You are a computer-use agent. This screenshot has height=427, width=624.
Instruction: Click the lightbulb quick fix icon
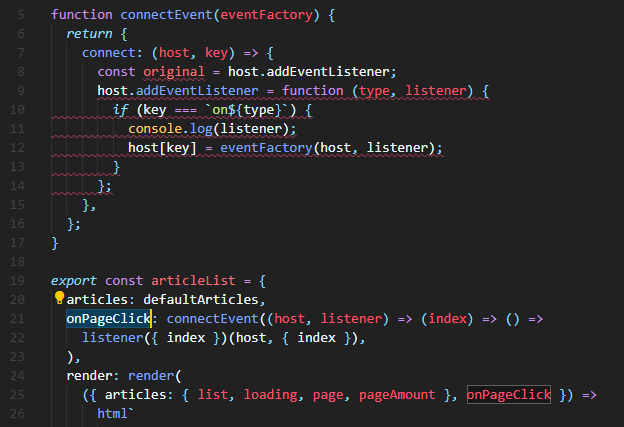[x=59, y=298]
